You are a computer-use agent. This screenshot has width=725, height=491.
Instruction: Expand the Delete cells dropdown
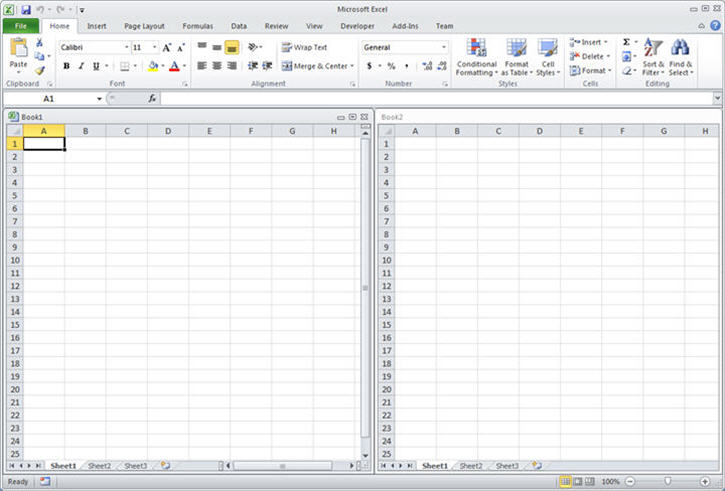(608, 56)
